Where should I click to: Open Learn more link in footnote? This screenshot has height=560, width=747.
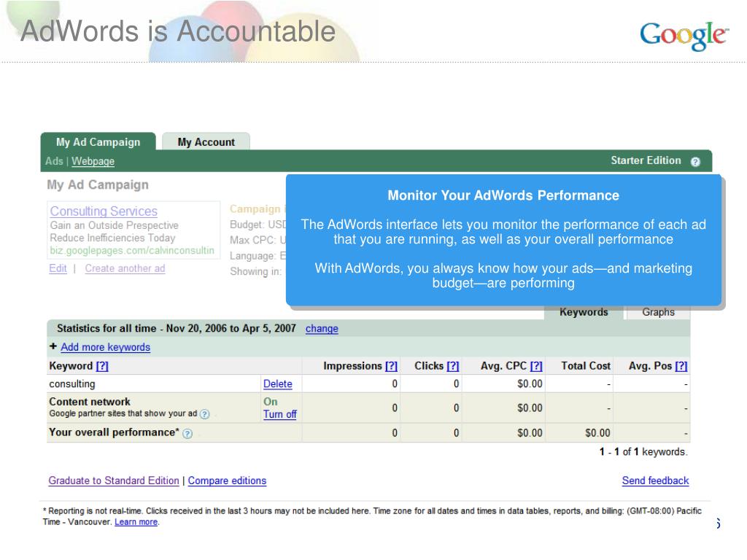click(136, 522)
